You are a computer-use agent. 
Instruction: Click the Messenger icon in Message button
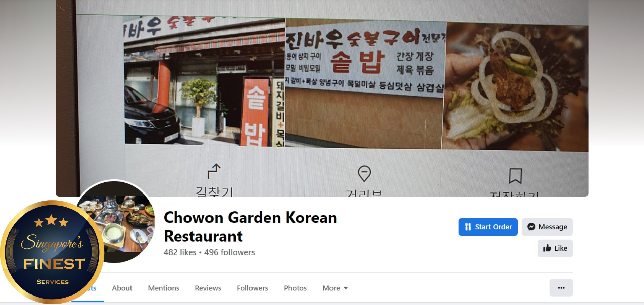[531, 227]
